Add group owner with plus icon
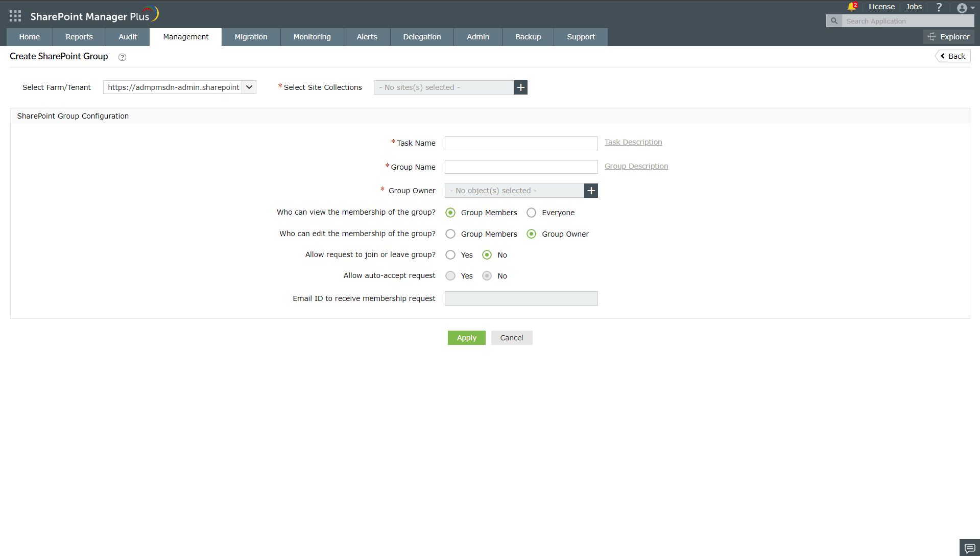This screenshot has width=980, height=556. [591, 191]
